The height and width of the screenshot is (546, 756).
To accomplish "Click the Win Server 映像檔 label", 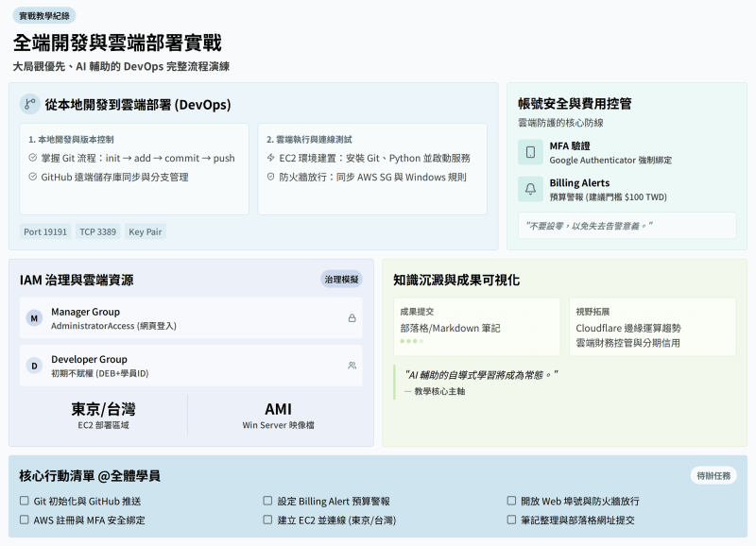I will (x=278, y=425).
